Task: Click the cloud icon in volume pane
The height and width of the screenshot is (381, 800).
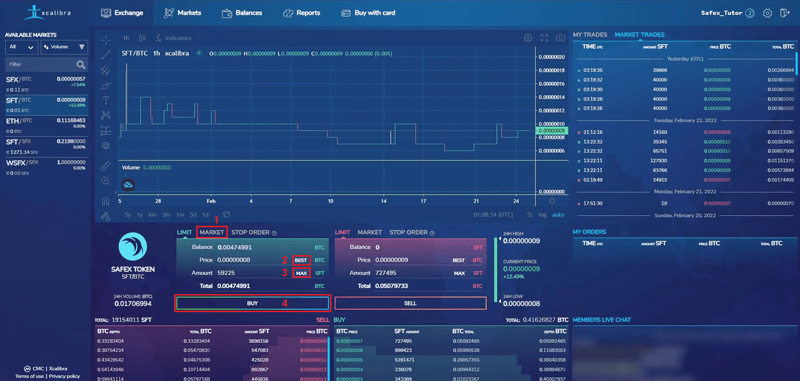Action: click(x=128, y=185)
